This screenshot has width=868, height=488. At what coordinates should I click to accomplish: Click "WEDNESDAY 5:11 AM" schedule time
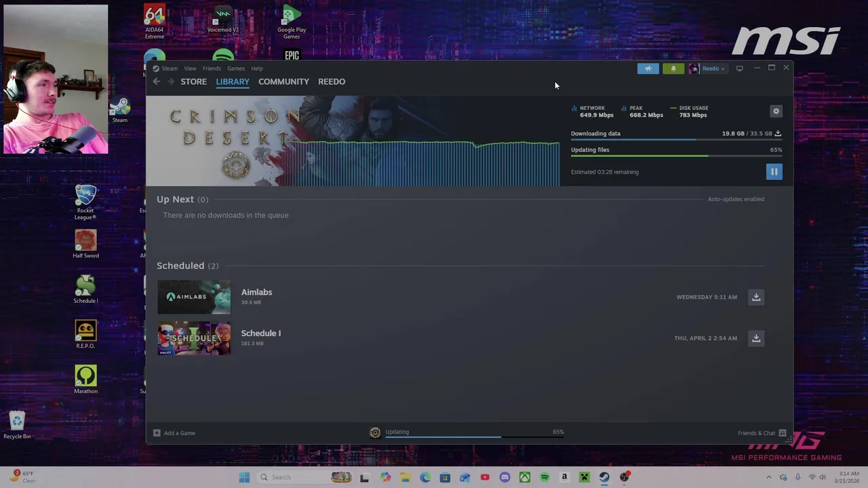click(707, 297)
